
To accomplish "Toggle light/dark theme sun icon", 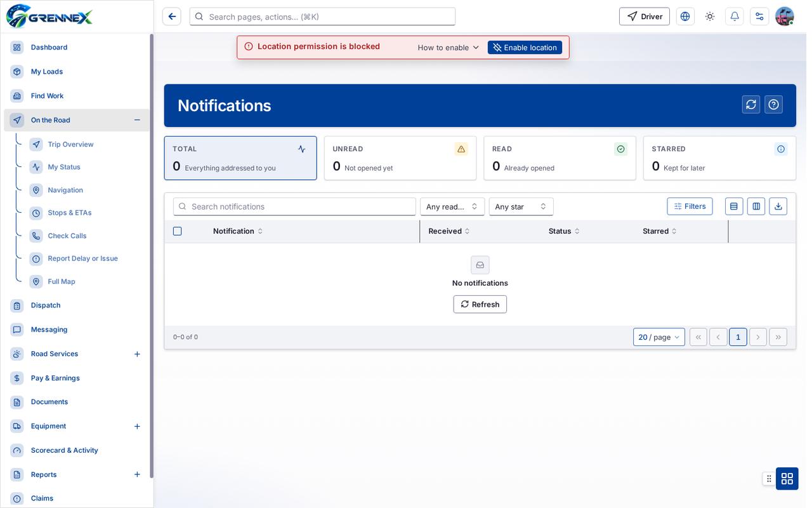I will (710, 17).
